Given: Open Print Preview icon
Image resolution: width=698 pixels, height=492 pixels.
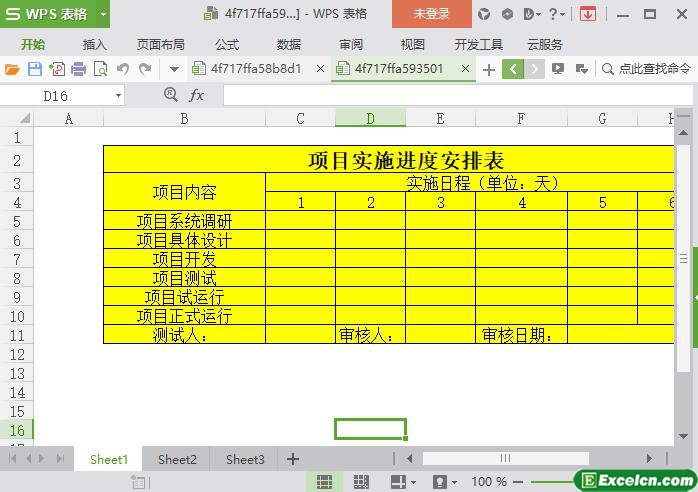Looking at the screenshot, I should point(101,69).
